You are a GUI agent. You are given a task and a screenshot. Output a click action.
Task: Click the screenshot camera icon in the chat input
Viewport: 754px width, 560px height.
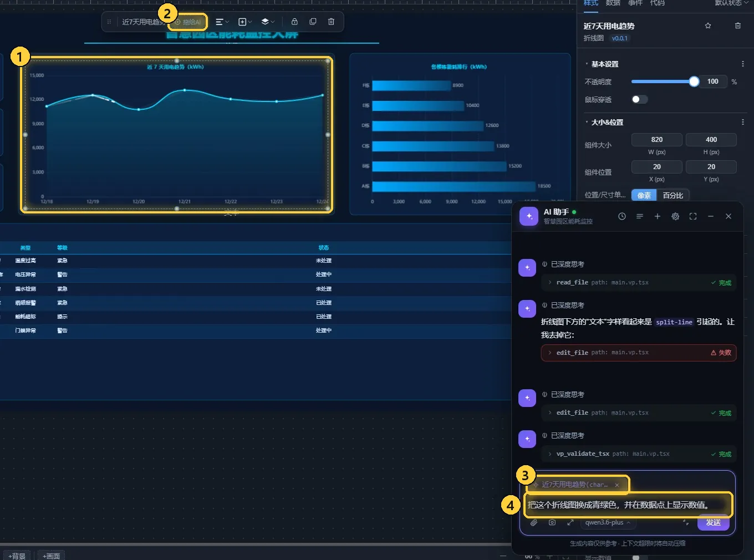[x=552, y=522]
